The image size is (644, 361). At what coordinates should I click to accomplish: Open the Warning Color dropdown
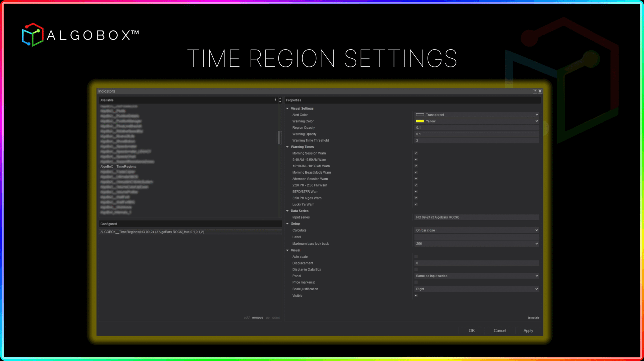[536, 121]
